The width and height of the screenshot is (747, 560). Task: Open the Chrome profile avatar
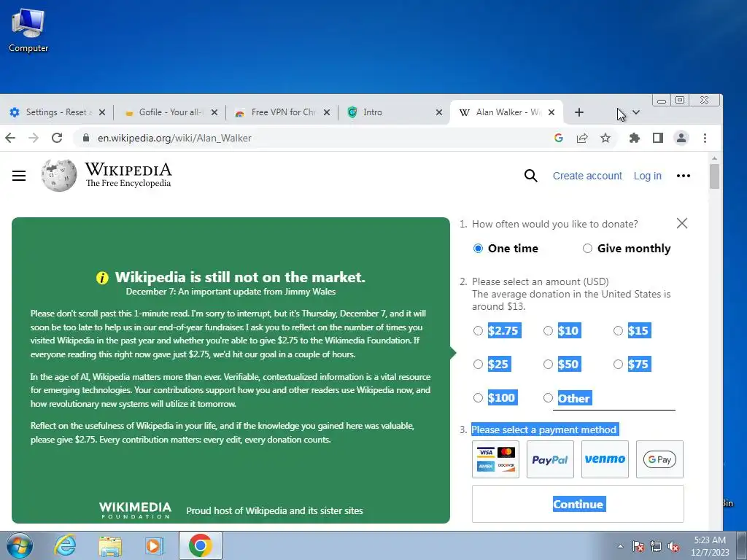tap(681, 138)
